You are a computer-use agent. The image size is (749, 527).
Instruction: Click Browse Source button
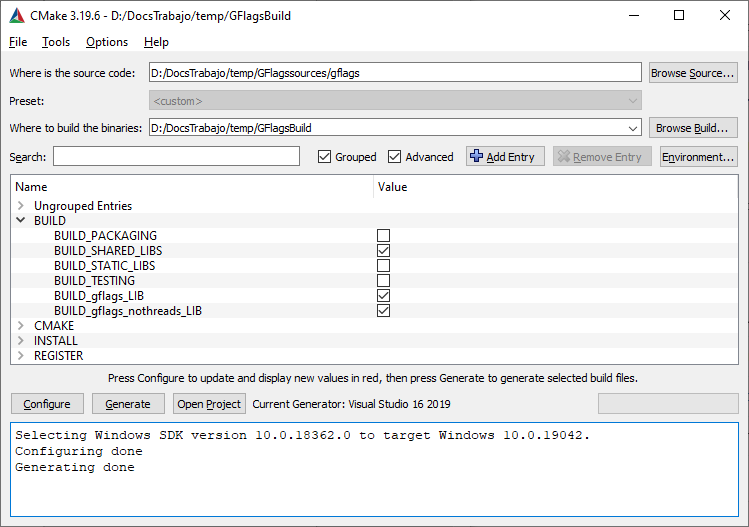click(x=693, y=73)
